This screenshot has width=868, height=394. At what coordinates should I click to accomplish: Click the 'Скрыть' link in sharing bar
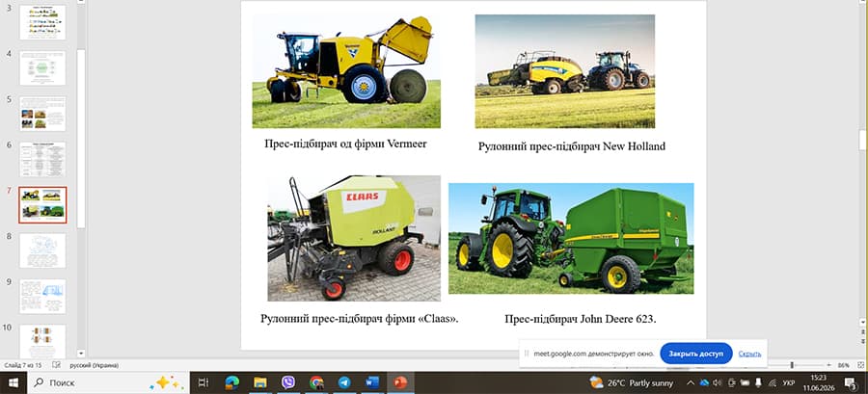point(749,354)
